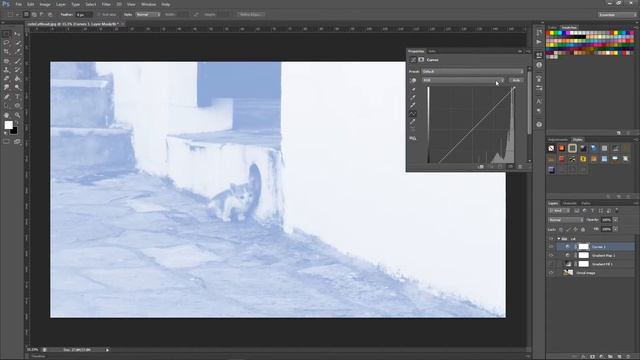Screen dimensions: 640x360
Task: Click the Refine Edge button
Action: point(251,14)
